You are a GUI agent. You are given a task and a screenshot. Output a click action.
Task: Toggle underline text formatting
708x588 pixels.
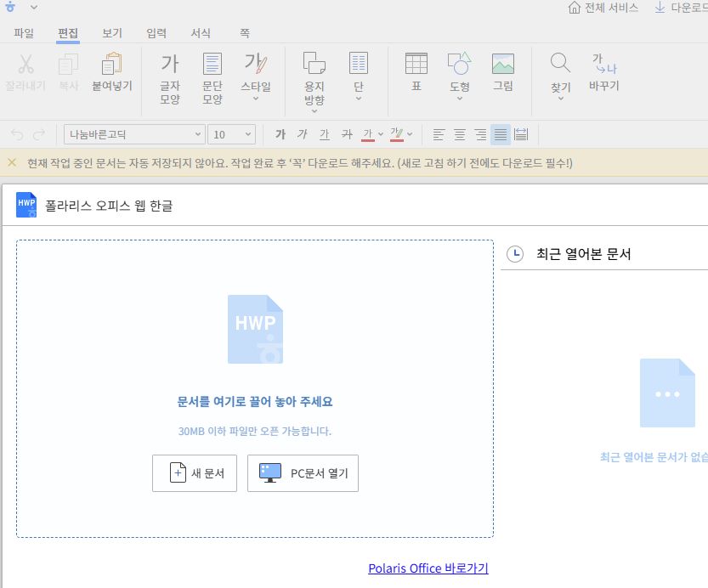point(324,134)
